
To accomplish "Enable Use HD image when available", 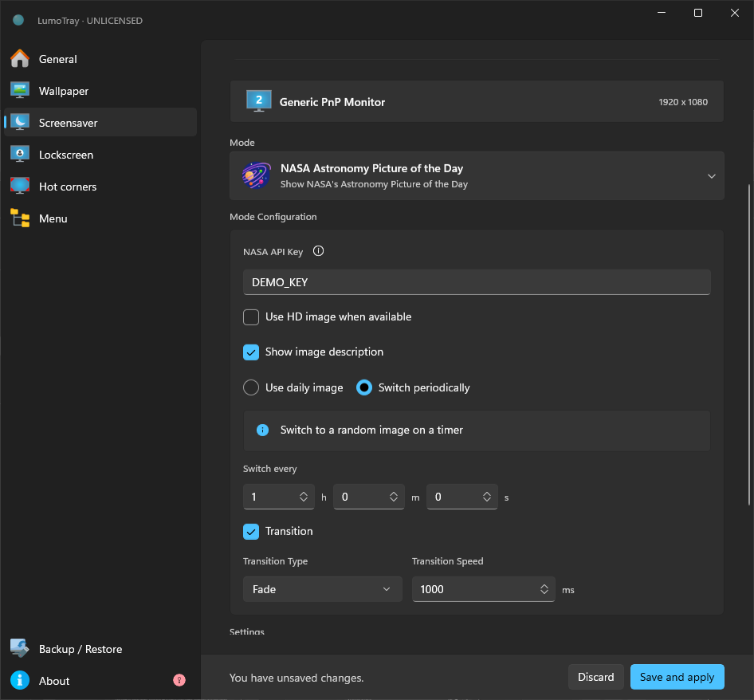I will [x=251, y=317].
